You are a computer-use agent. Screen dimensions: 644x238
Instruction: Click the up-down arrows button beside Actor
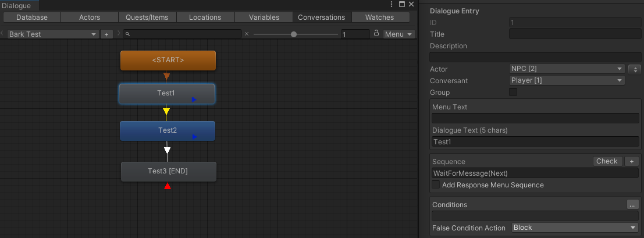tap(635, 69)
